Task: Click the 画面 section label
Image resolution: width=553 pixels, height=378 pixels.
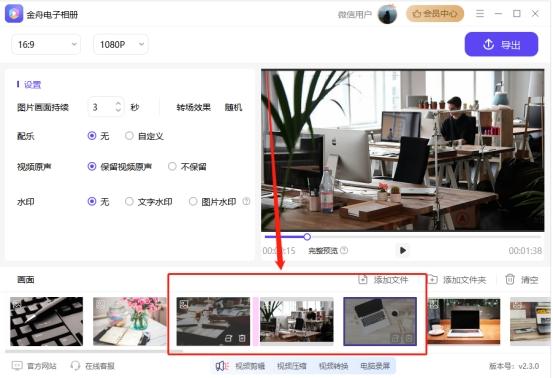Action: 26,280
